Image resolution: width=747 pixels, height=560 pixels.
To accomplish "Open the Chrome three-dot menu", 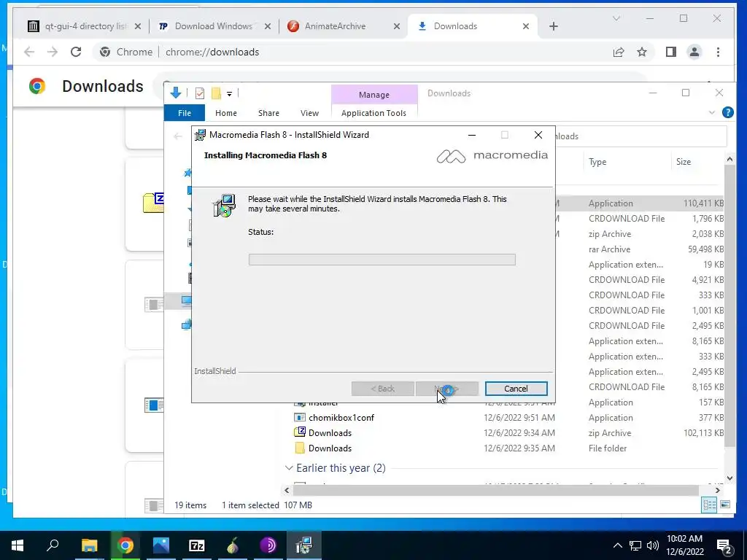I will [718, 52].
